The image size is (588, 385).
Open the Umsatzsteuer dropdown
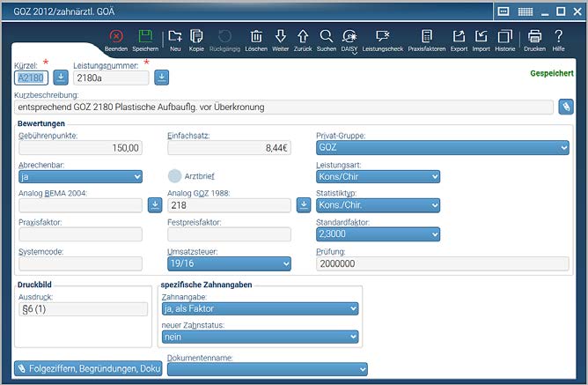(229, 263)
